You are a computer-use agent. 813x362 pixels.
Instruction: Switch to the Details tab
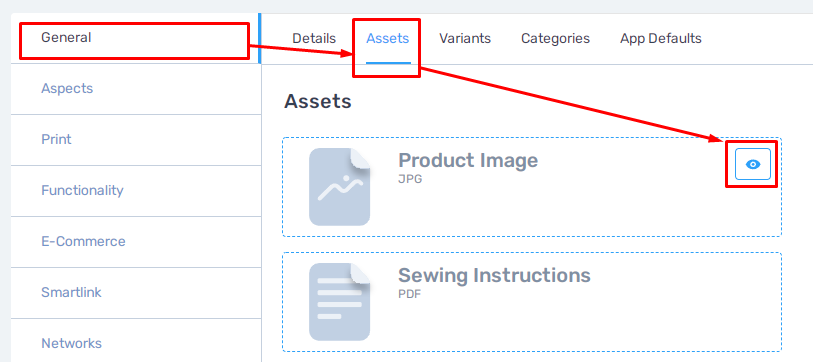(x=314, y=39)
